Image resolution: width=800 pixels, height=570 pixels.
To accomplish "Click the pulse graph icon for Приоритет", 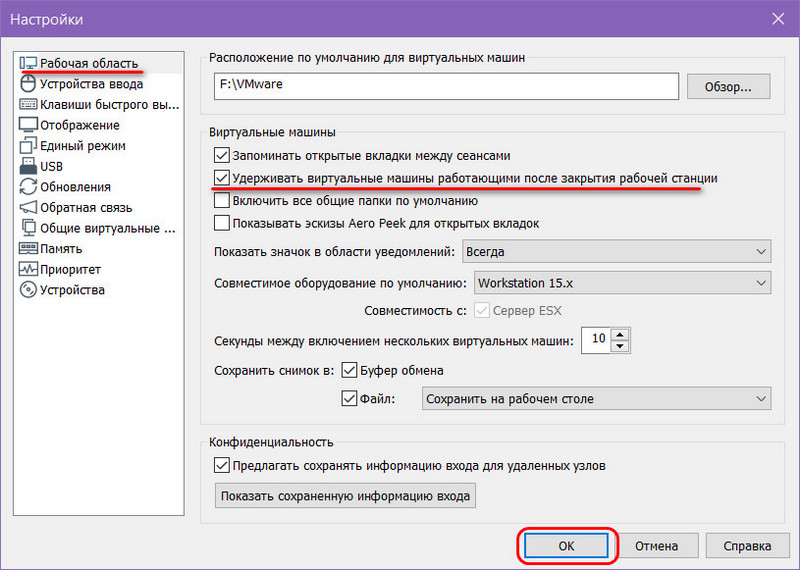I will click(28, 269).
